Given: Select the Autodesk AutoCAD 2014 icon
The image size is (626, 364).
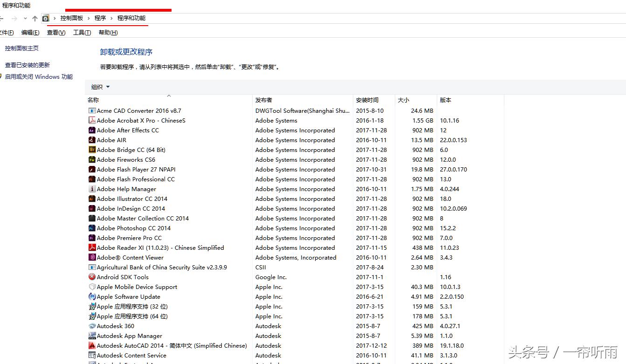Looking at the screenshot, I should tap(91, 345).
